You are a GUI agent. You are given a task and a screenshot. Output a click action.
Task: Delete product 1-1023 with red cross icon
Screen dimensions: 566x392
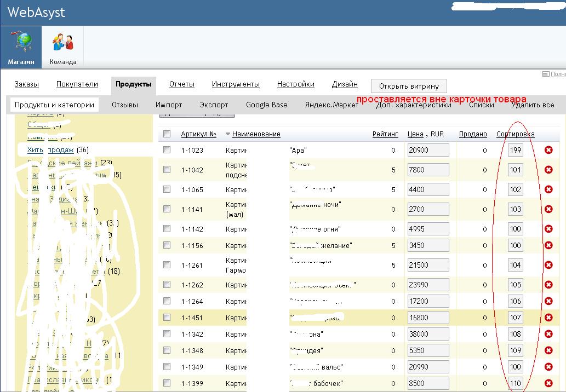point(548,150)
